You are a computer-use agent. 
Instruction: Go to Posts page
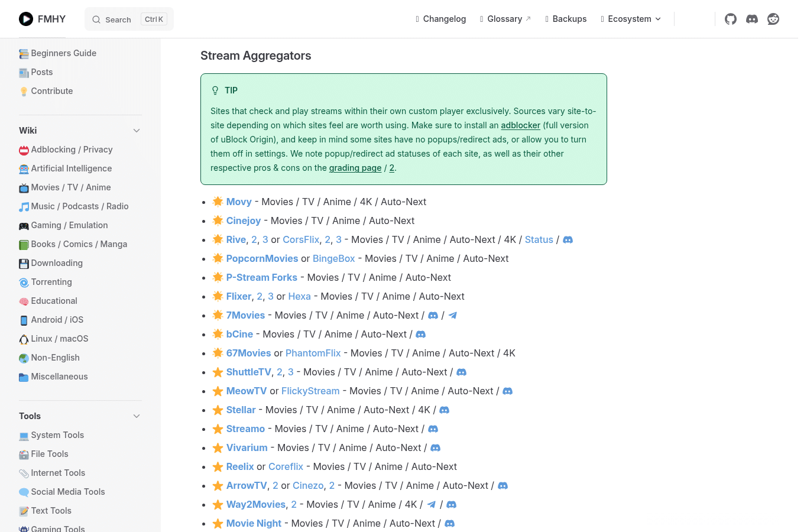click(42, 72)
